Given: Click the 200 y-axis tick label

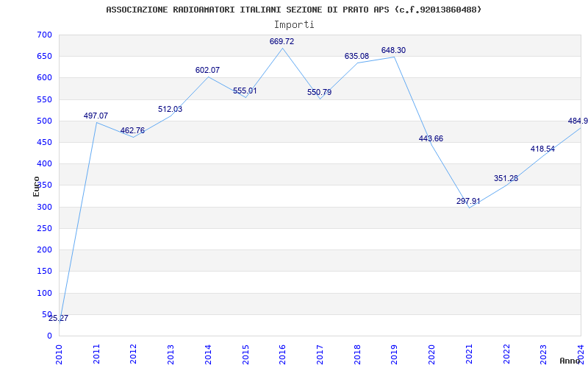Looking at the screenshot, I should (45, 250).
